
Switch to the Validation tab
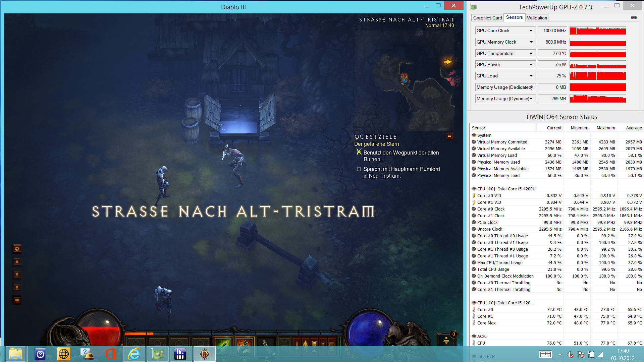pos(537,18)
